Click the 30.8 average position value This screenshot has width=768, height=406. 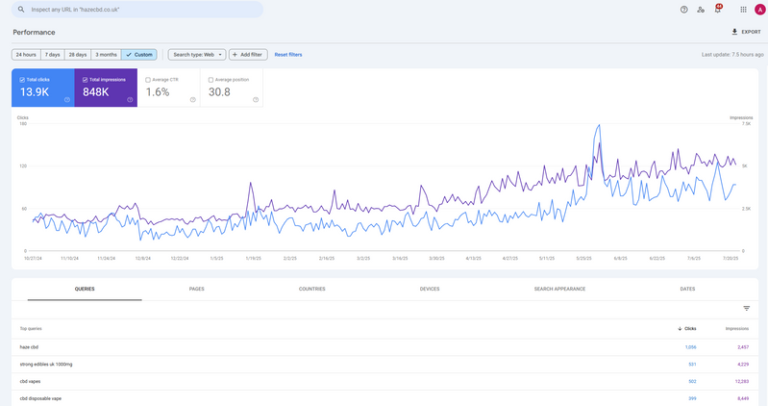219,92
